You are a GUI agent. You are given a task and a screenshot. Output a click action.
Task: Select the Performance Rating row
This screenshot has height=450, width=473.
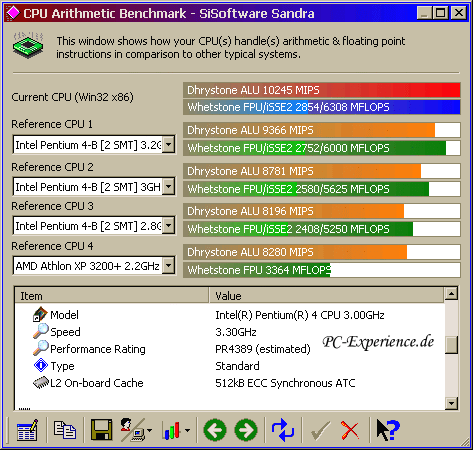230,349
